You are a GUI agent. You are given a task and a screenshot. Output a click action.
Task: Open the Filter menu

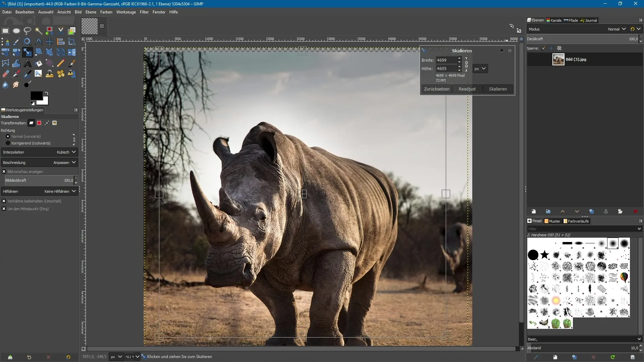pyautogui.click(x=144, y=12)
